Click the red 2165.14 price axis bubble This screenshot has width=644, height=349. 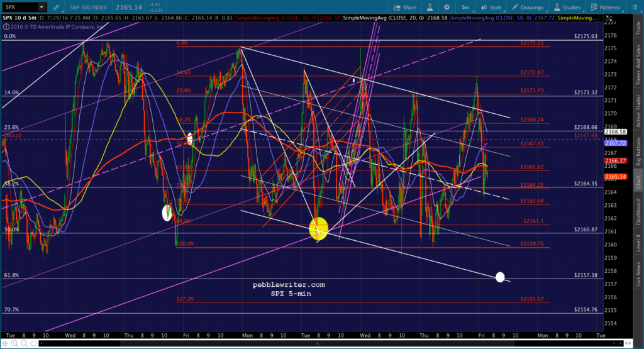(615, 177)
